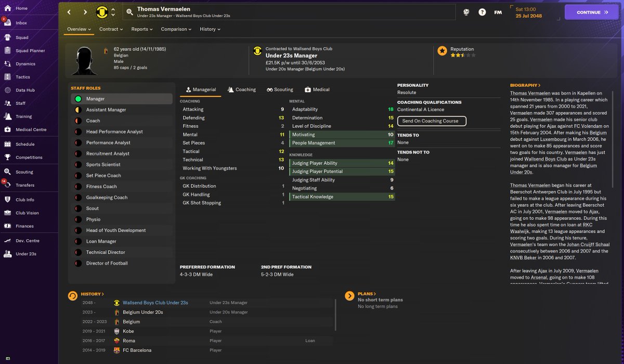Image resolution: width=624 pixels, height=364 pixels.
Task: Switch to the Managerial tab
Action: [x=200, y=89]
